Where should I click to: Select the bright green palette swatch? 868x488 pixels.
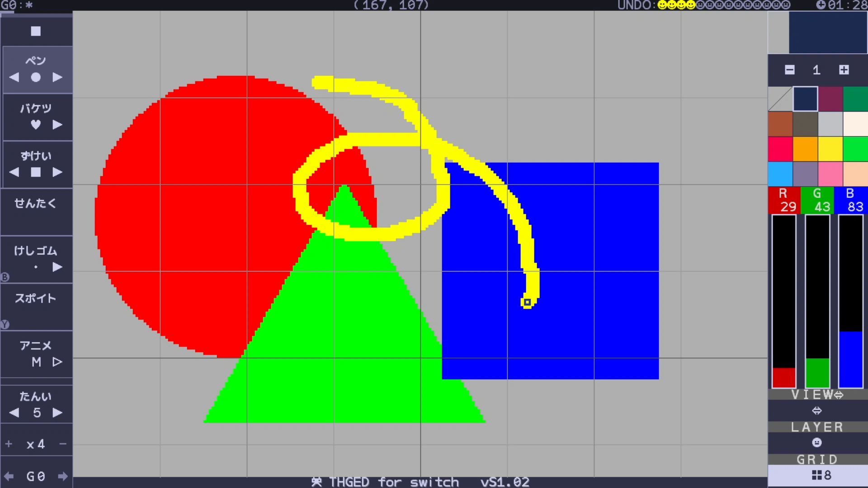tap(855, 149)
